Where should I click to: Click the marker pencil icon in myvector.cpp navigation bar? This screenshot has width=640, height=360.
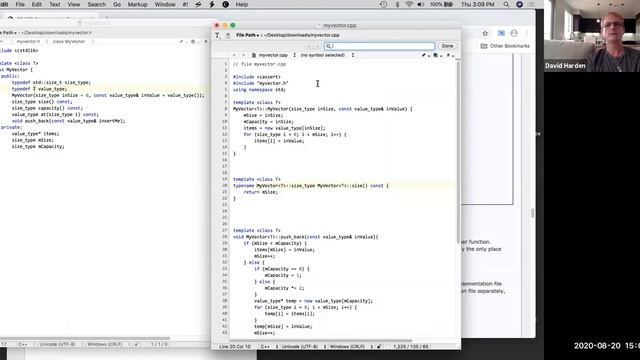pyautogui.click(x=425, y=55)
